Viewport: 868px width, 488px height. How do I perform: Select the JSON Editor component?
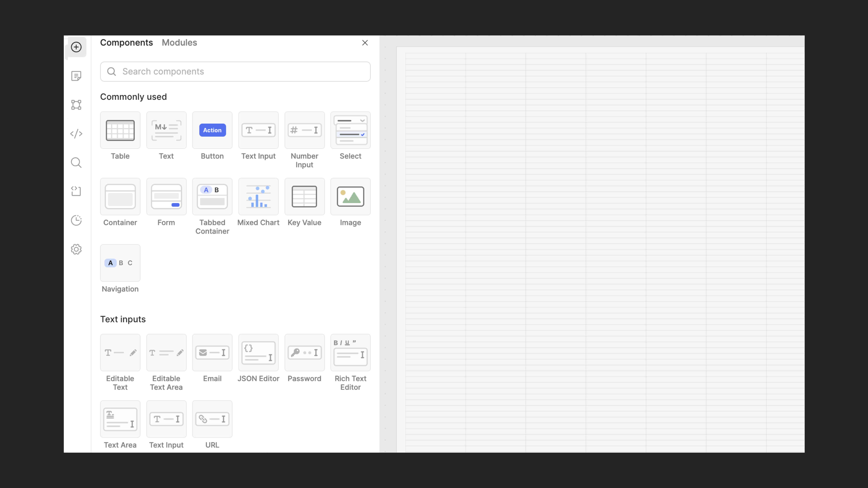click(258, 353)
